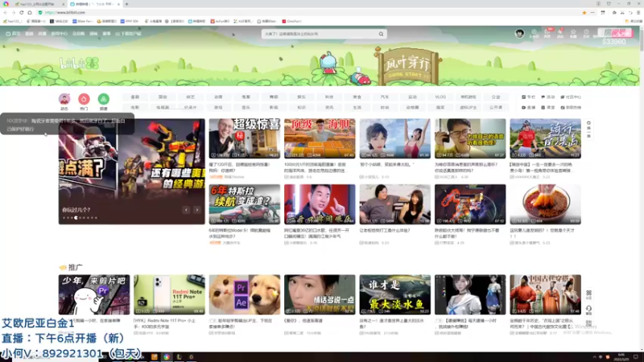This screenshot has width=644, height=362.
Task: Open 直播 link in top navigation
Action: (x=42, y=34)
